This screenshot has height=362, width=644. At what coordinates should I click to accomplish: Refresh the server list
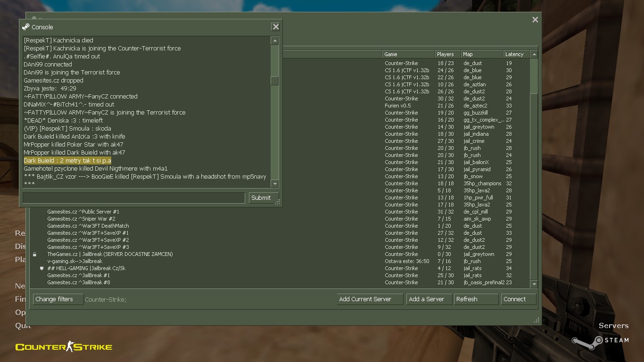476,299
